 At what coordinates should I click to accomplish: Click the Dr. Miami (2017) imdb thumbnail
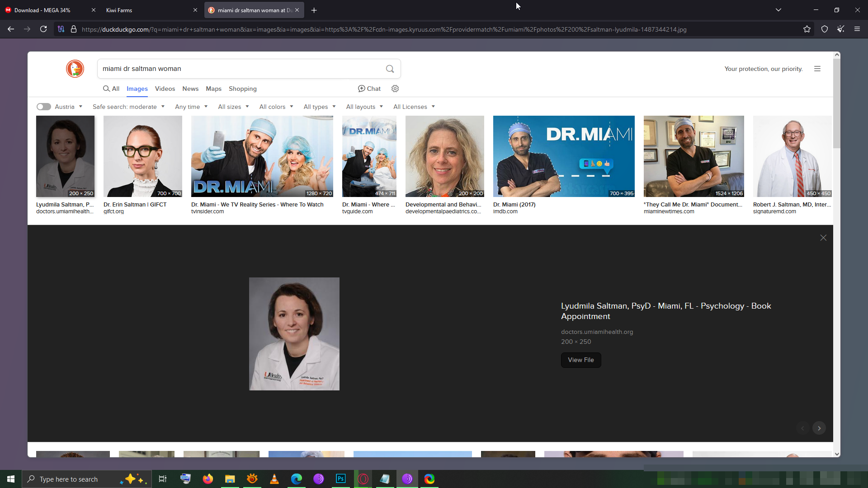[x=564, y=156]
